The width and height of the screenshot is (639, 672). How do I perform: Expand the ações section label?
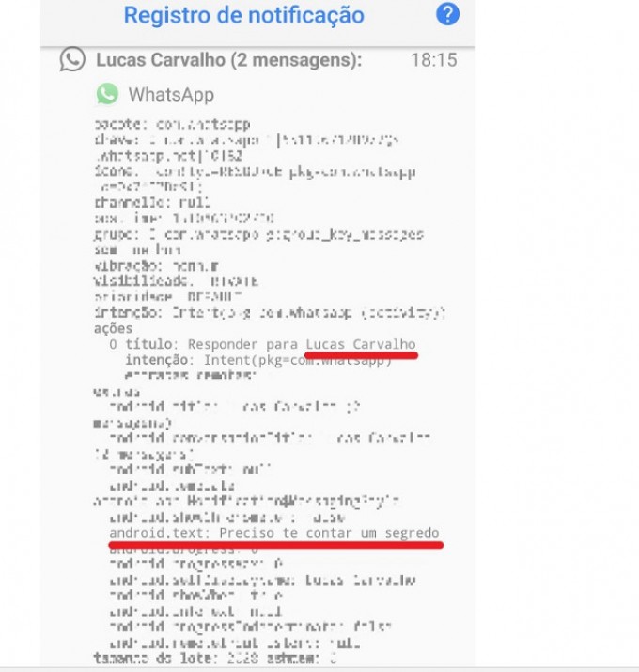pos(114,328)
